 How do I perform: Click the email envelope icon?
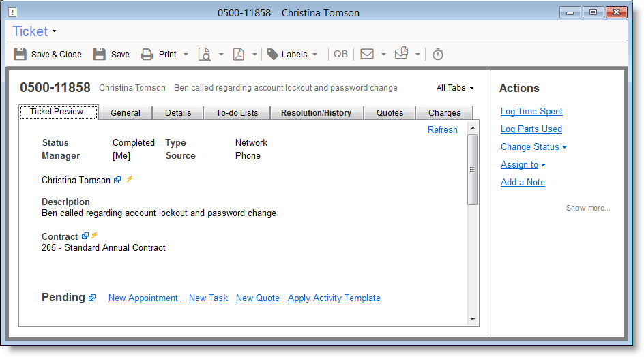[367, 55]
